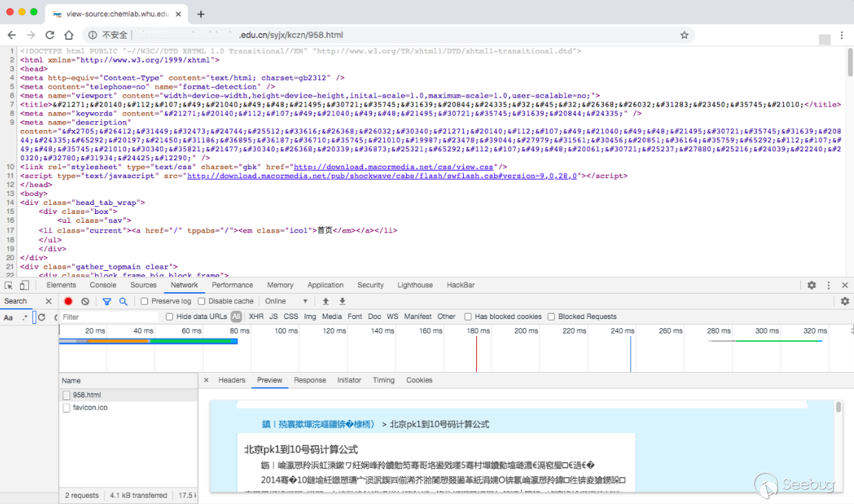The height and width of the screenshot is (504, 854).
Task: Activate the inspect element picker icon
Action: coord(8,285)
